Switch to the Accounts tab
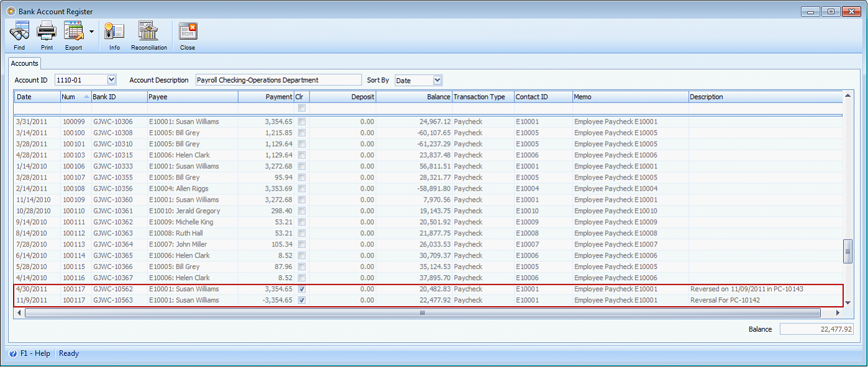 [x=24, y=63]
